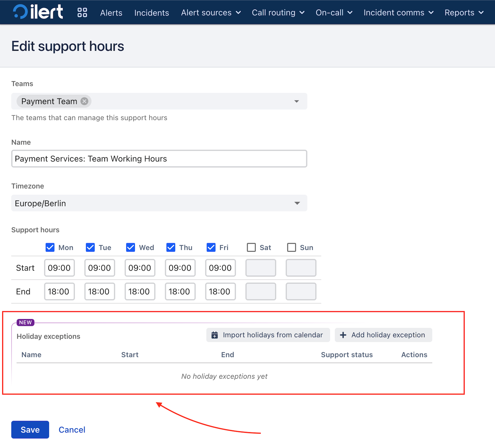Enable the Sat checkbox
The image size is (495, 448).
click(251, 247)
